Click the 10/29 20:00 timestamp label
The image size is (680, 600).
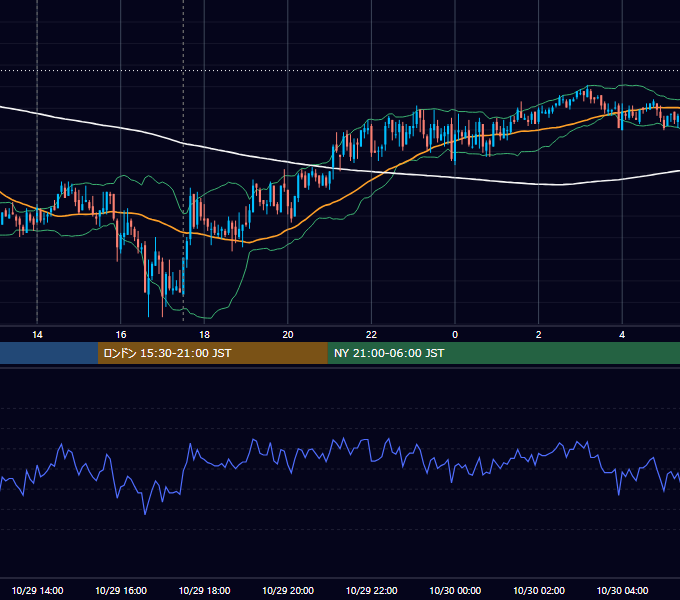288,590
